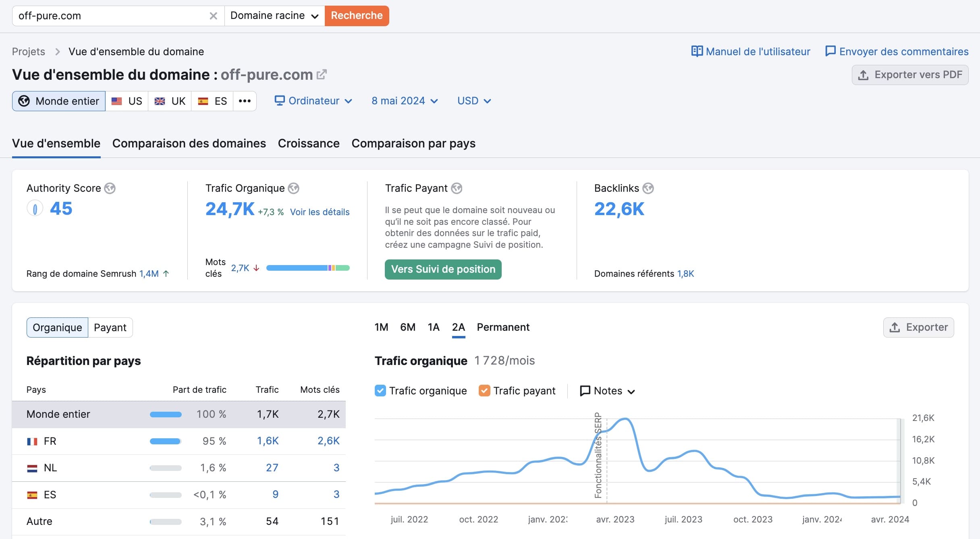This screenshot has width=980, height=539.
Task: Click globe icon next to Trafic Payant
Action: coord(457,188)
